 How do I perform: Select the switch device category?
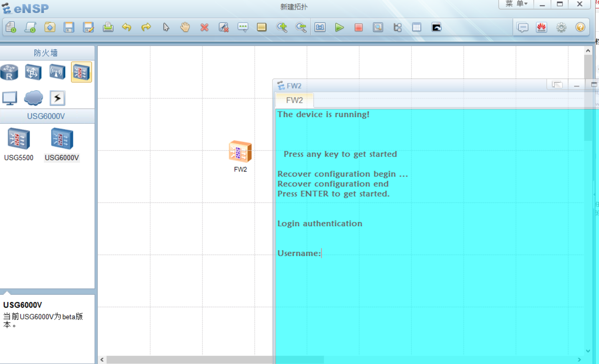click(33, 72)
